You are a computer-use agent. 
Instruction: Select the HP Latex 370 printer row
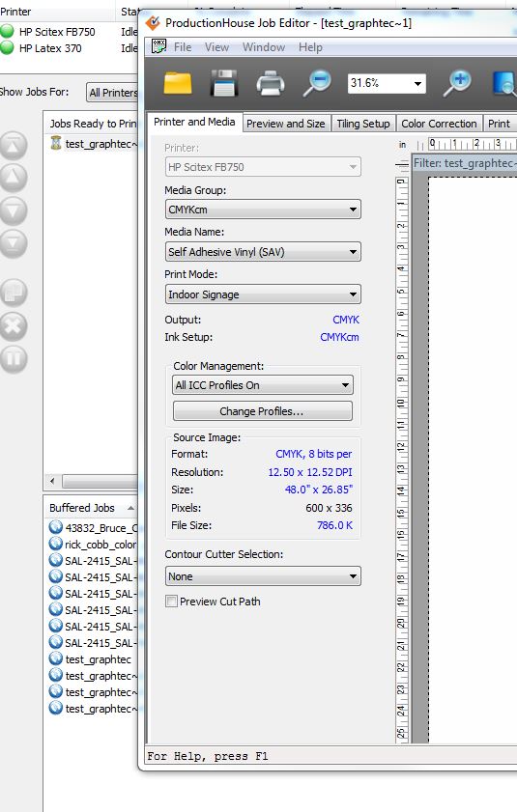click(69, 48)
